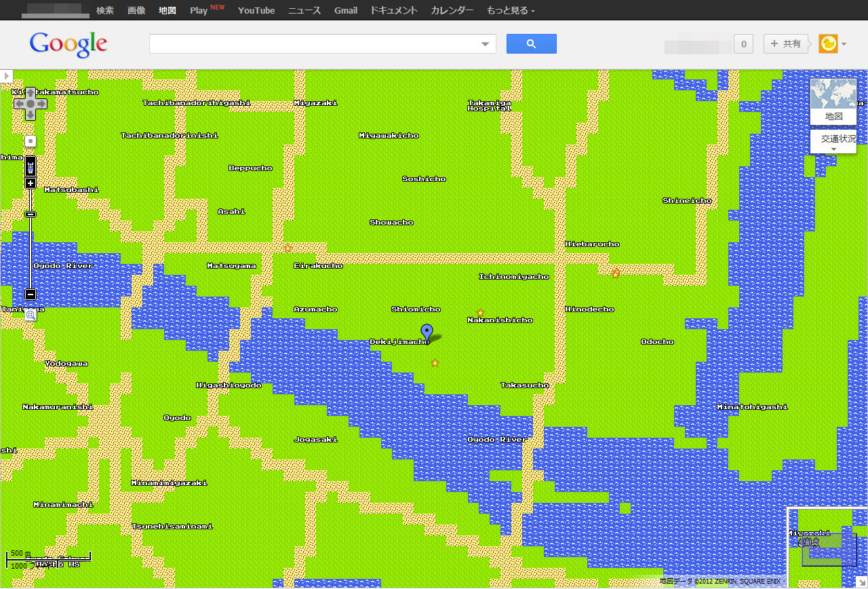This screenshot has width=868, height=589.
Task: Pan the map right with the d-pad arrow
Action: (41, 104)
